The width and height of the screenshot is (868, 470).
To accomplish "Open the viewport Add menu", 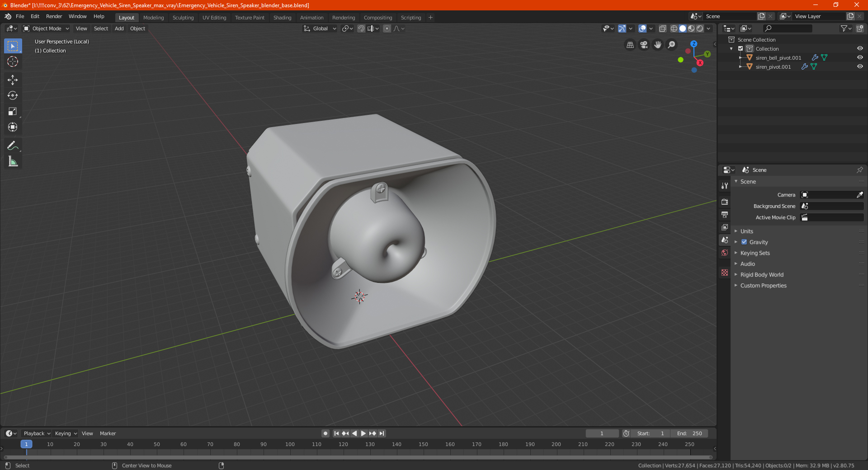I will click(119, 28).
